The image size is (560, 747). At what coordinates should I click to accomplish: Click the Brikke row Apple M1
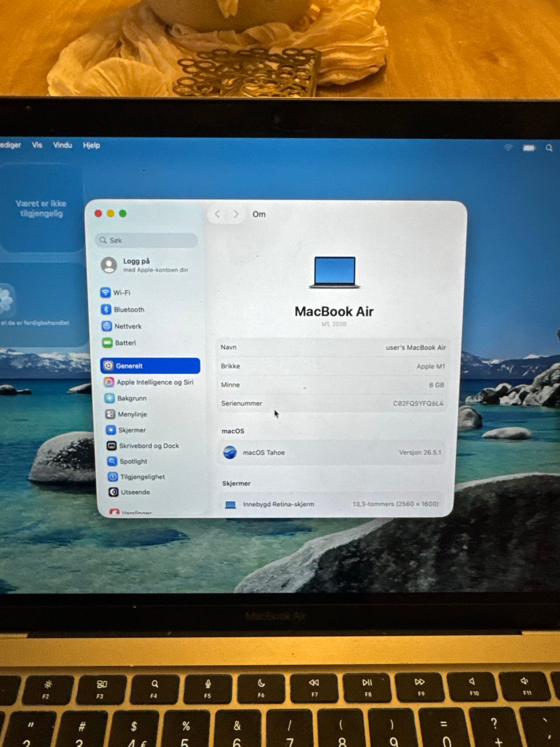coord(333,366)
